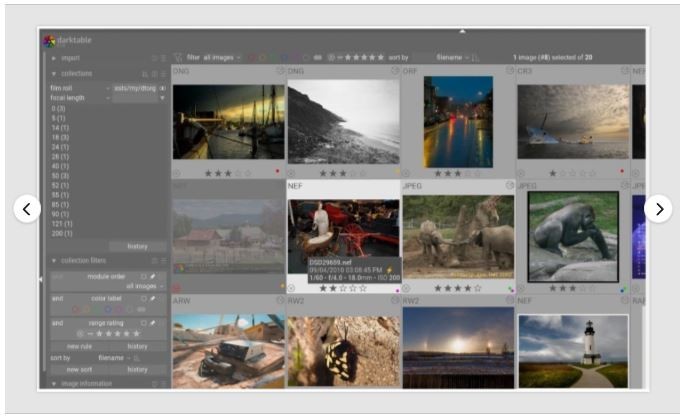Pin color label filter to toolbar

point(153,298)
